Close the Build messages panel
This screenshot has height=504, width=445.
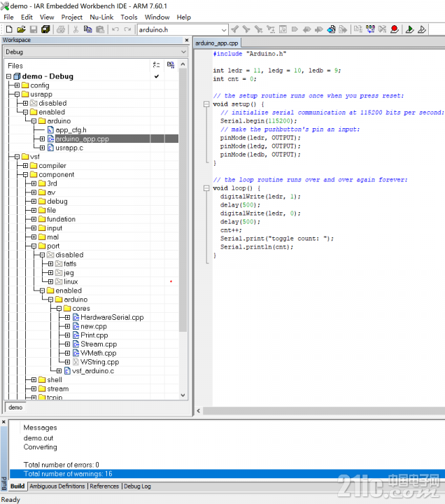4,422
